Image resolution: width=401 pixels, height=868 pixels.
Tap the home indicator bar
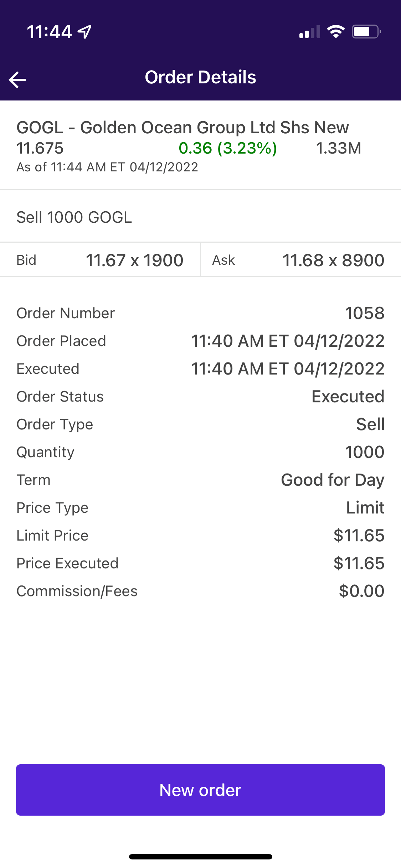[200, 857]
